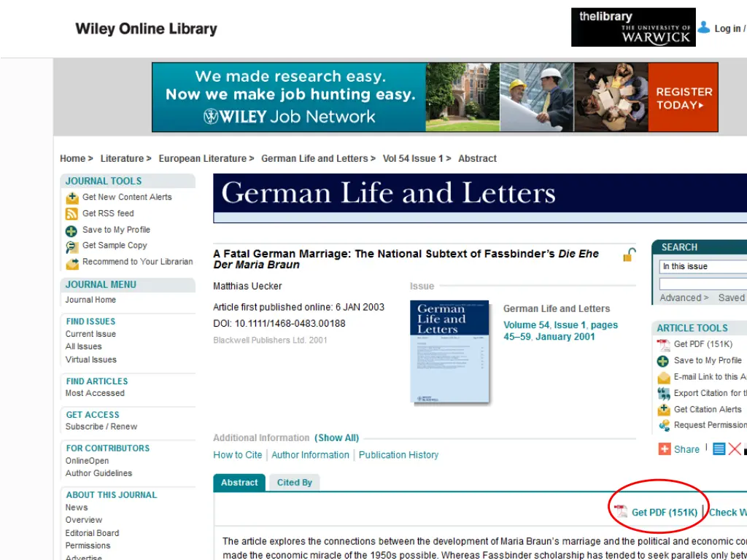Viewport: 747px width, 560px height.
Task: Click the Get New Content Alerts icon
Action: pos(72,198)
